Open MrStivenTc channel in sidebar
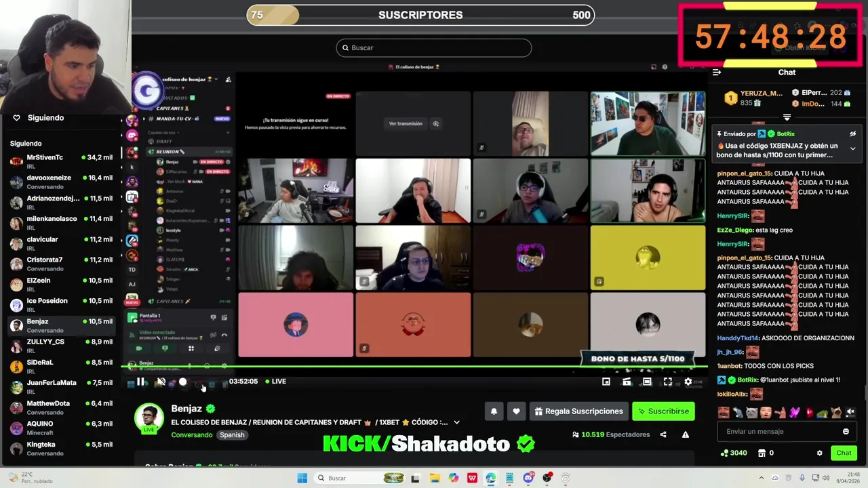This screenshot has width=868, height=488. 61,161
